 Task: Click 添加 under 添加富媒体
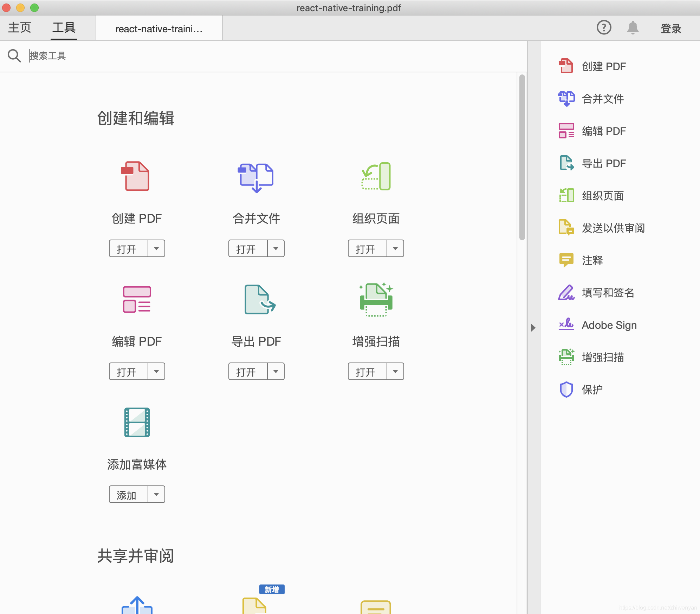129,495
